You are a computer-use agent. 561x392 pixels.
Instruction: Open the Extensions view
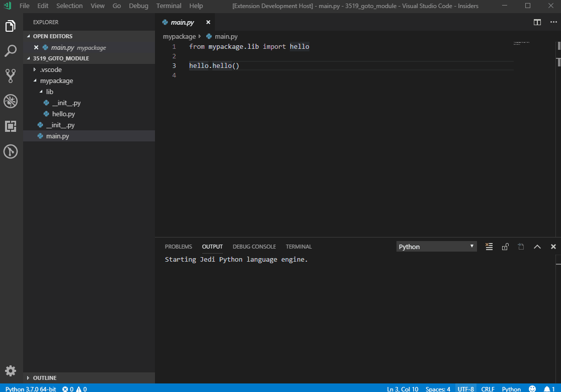pyautogui.click(x=11, y=126)
